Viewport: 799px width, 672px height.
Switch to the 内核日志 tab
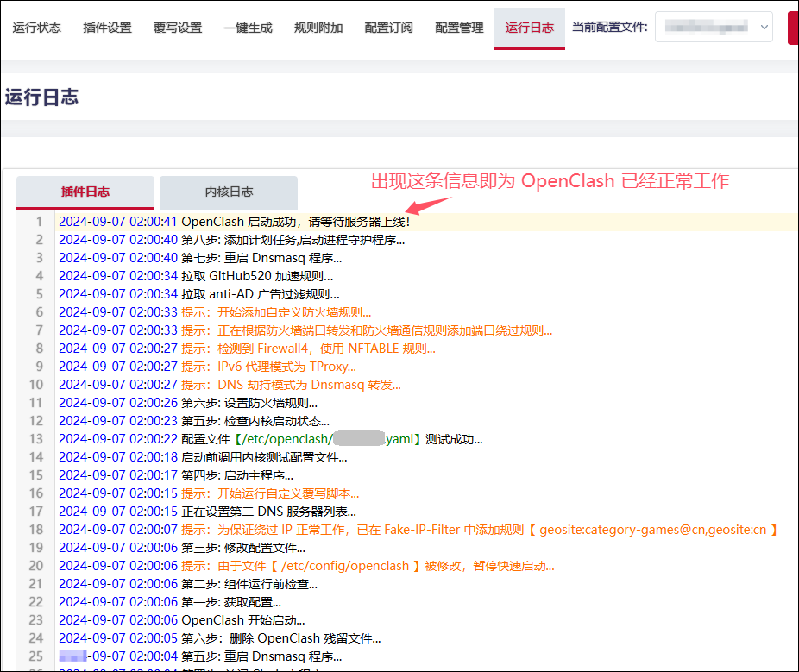(x=228, y=192)
